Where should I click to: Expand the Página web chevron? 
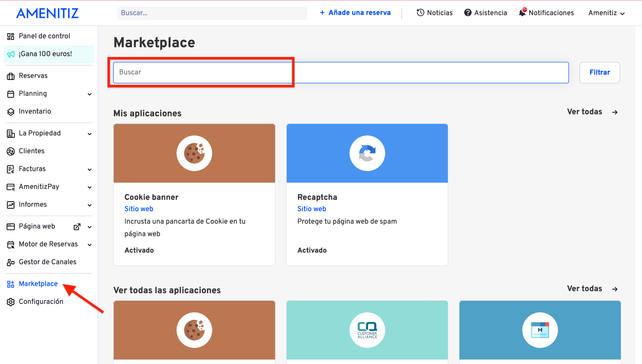coord(90,227)
